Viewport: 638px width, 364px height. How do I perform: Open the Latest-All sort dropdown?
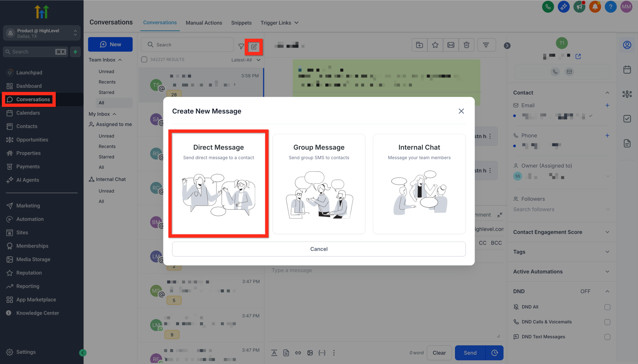pyautogui.click(x=246, y=60)
